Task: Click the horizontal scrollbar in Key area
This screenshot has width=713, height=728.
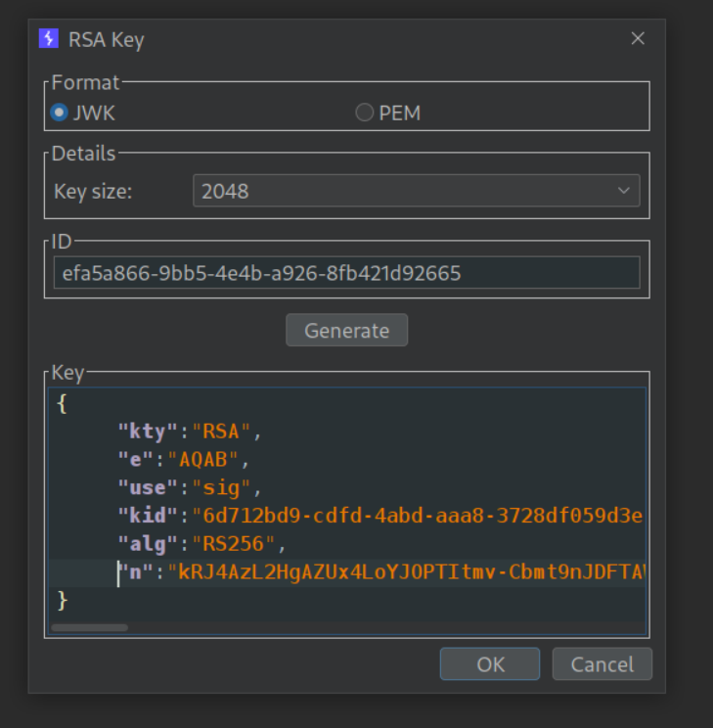Action: pos(90,627)
